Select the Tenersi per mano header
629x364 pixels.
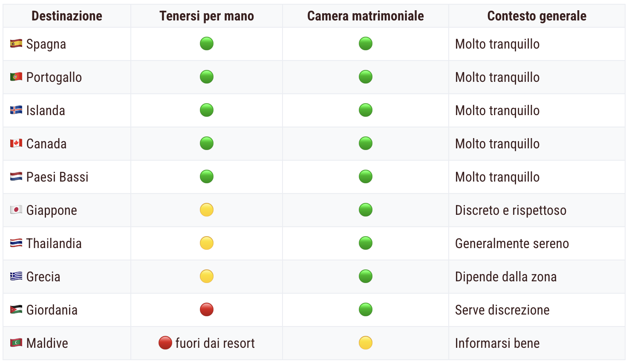coord(207,16)
